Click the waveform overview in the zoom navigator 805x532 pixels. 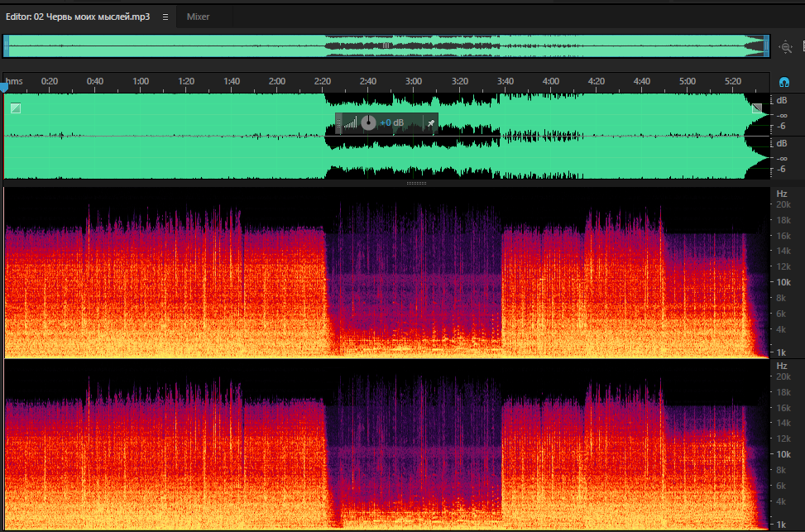(386, 46)
